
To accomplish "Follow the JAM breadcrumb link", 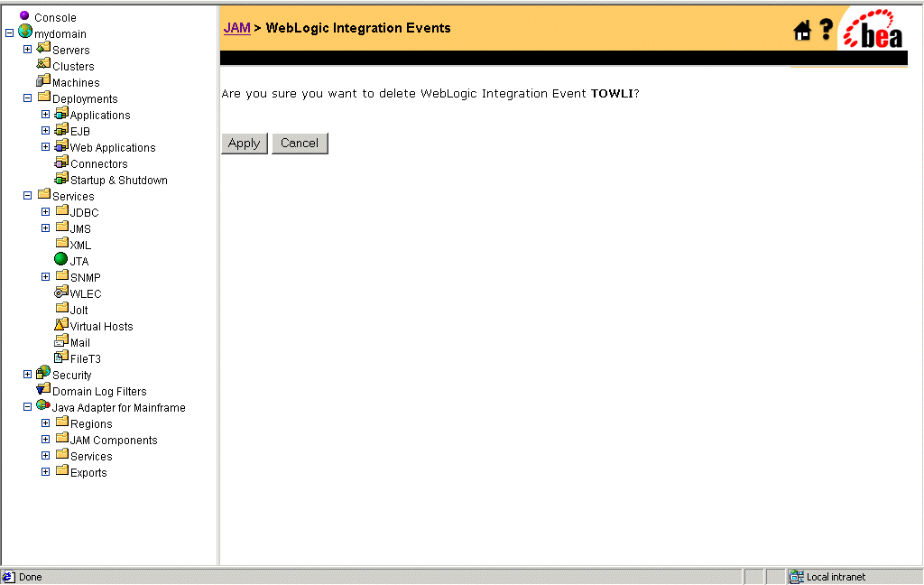I will (x=237, y=28).
